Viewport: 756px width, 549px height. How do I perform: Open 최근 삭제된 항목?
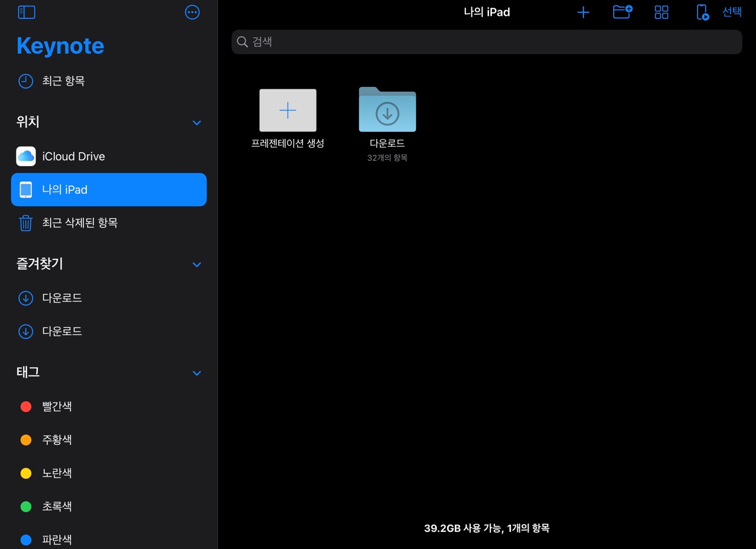(109, 223)
